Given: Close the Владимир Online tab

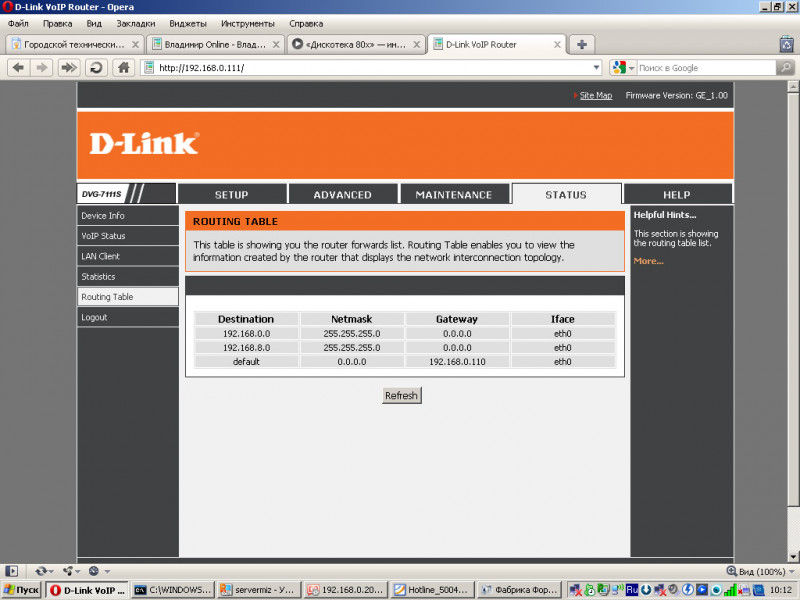Looking at the screenshot, I should pos(276,44).
